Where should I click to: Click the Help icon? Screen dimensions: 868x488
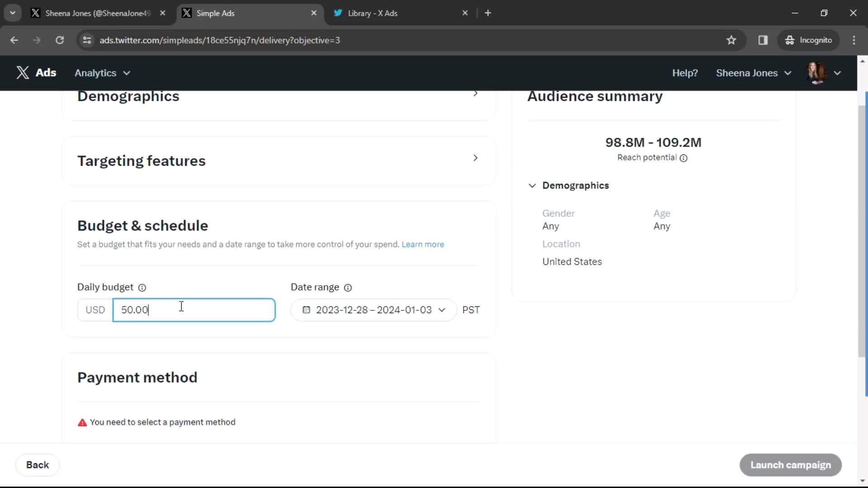point(685,73)
